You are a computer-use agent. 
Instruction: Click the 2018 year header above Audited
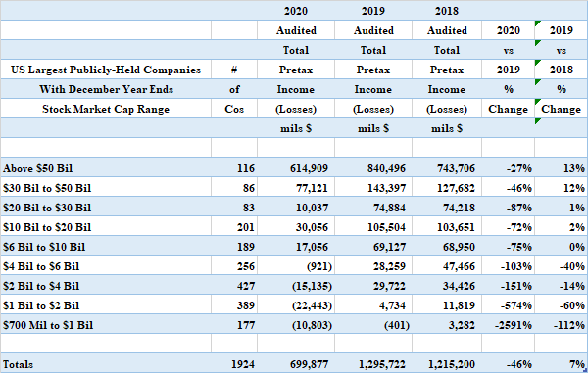pyautogui.click(x=447, y=11)
